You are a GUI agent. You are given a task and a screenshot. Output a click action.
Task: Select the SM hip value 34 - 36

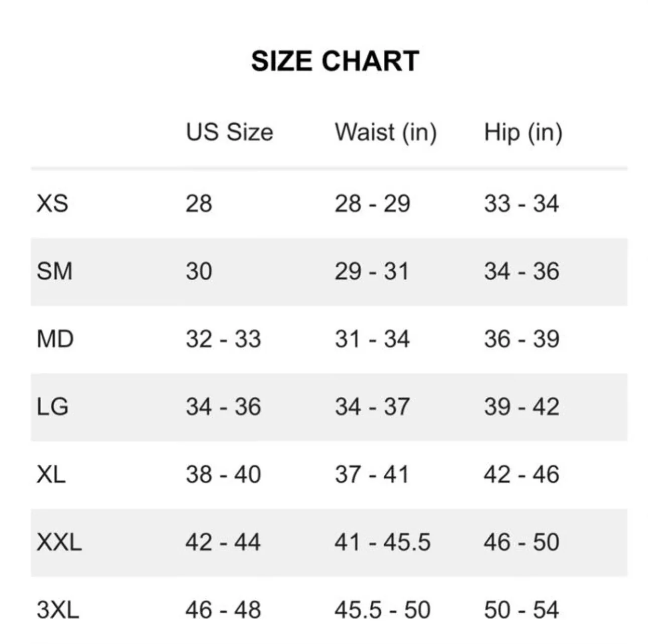pyautogui.click(x=521, y=271)
